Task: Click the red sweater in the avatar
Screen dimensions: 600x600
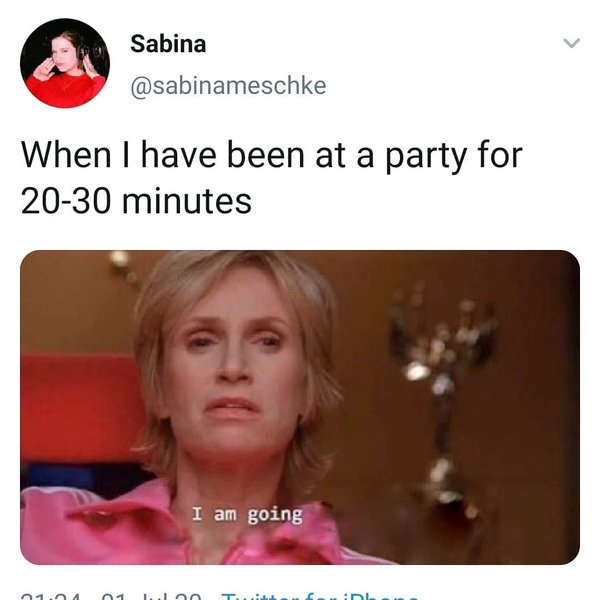Action: (x=65, y=90)
